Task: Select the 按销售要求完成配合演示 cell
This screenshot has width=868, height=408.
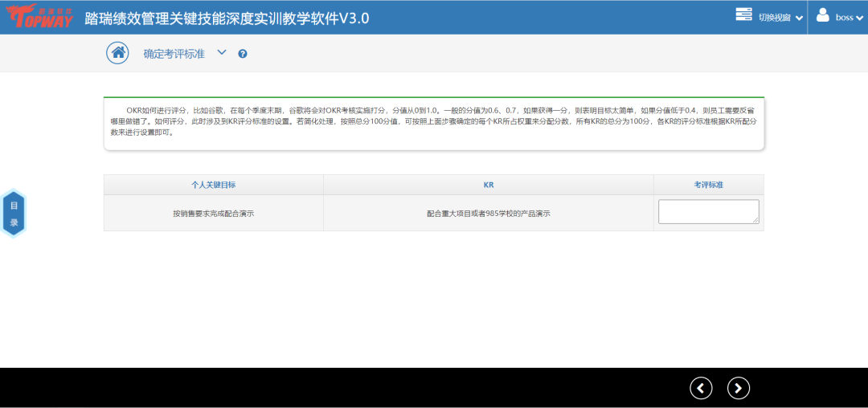Action: (x=213, y=214)
